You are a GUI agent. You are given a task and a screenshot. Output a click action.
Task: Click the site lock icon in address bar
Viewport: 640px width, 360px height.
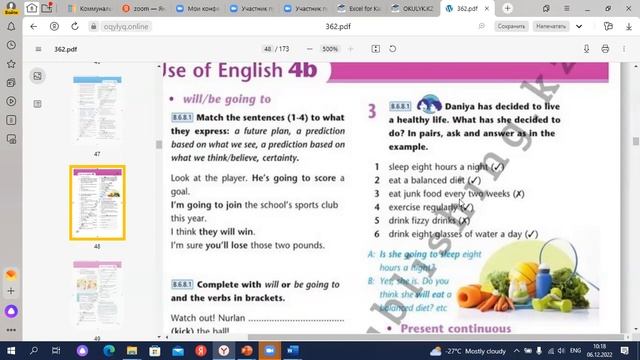(93, 27)
